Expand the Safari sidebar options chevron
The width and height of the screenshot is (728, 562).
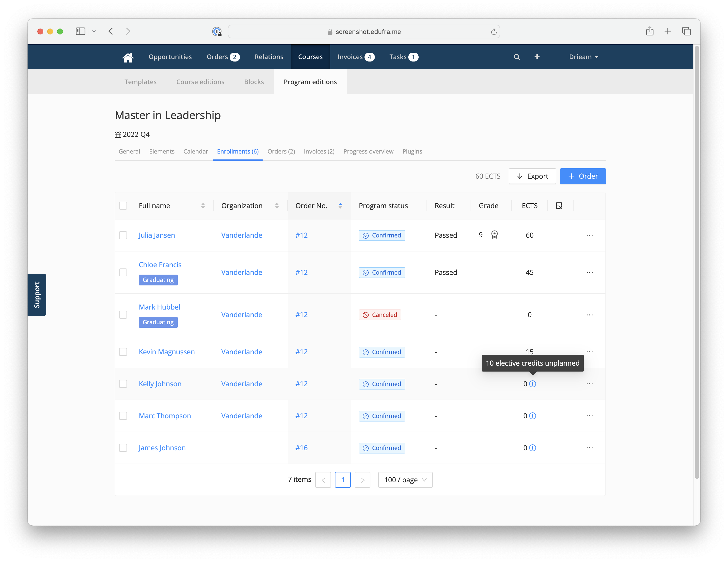pyautogui.click(x=94, y=31)
